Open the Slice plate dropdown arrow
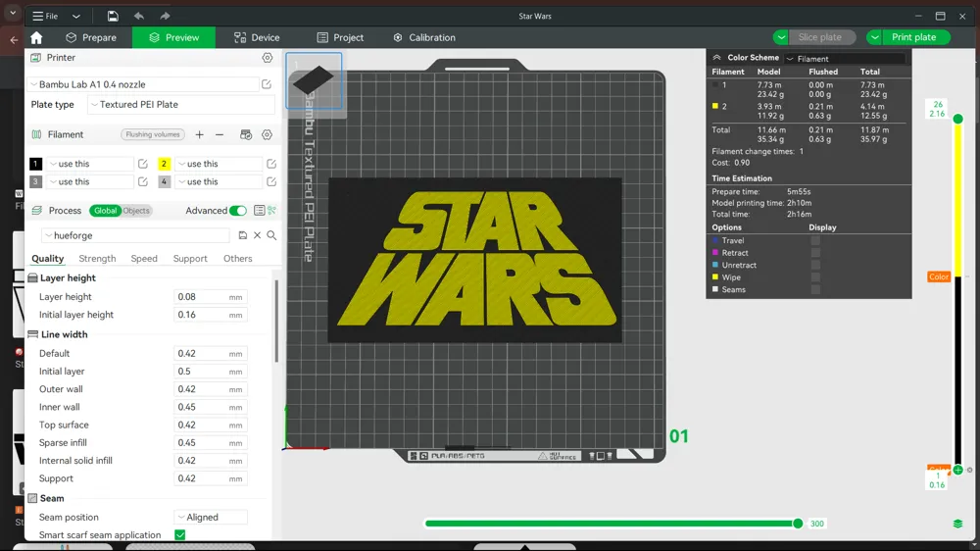 point(781,37)
